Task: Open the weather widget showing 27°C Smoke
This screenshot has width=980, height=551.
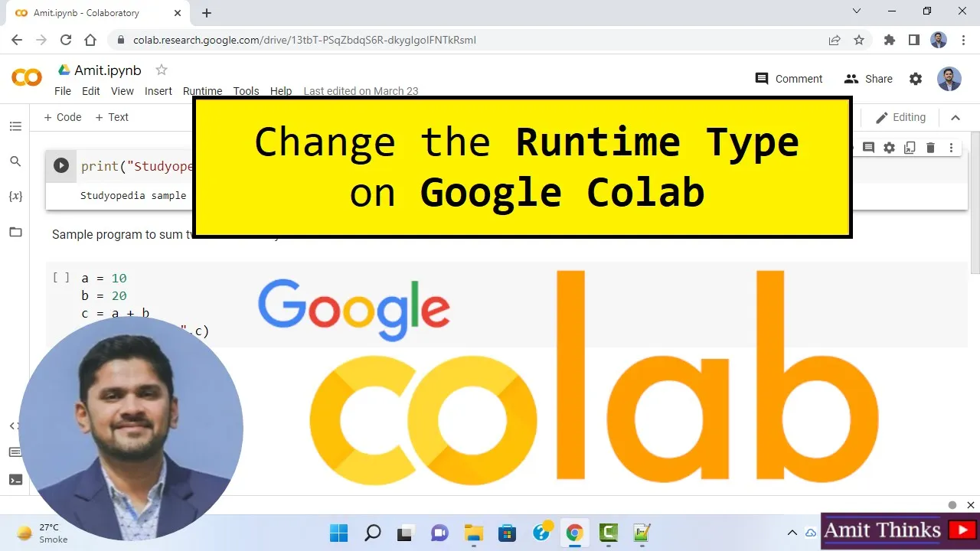Action: [x=43, y=533]
